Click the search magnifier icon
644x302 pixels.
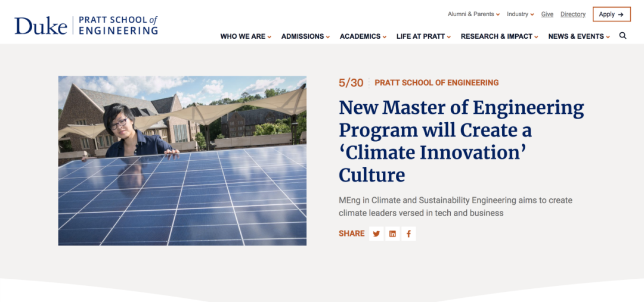click(x=623, y=36)
